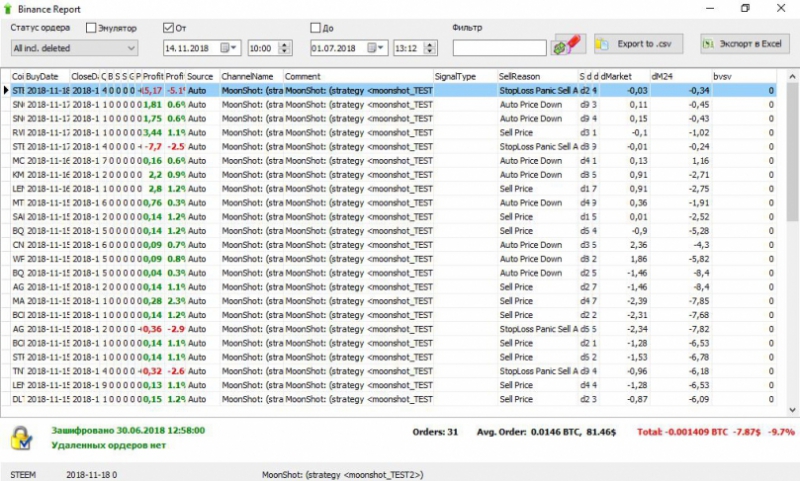Screen dimensions: 800x481
Task: Click the Orders: 31 summary text
Action: coord(435,432)
